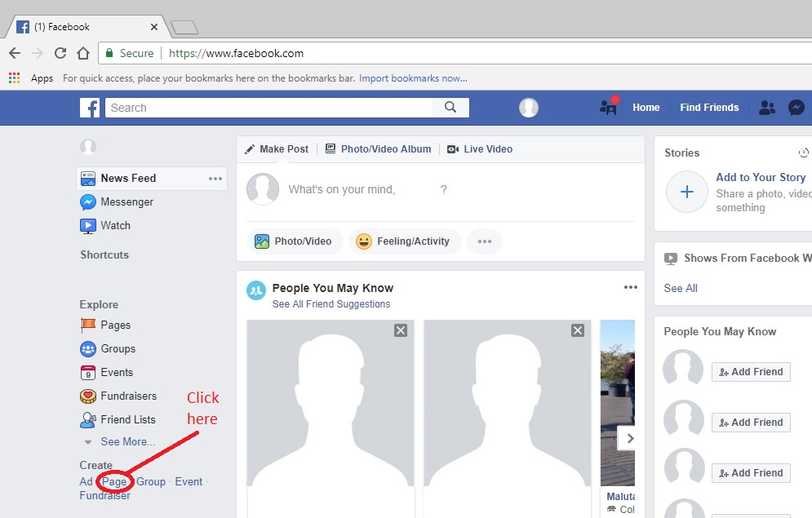Click See All under Shows From Facebook
This screenshot has width=812, height=518.
681,288
